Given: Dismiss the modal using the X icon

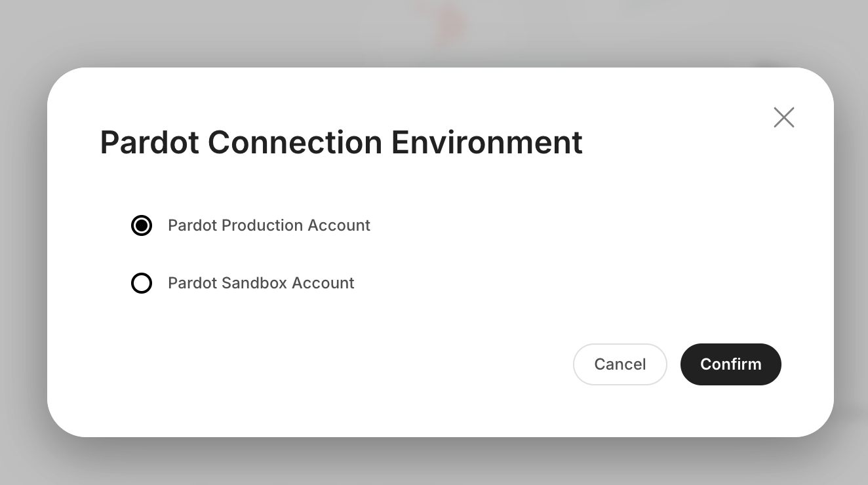Looking at the screenshot, I should [783, 117].
